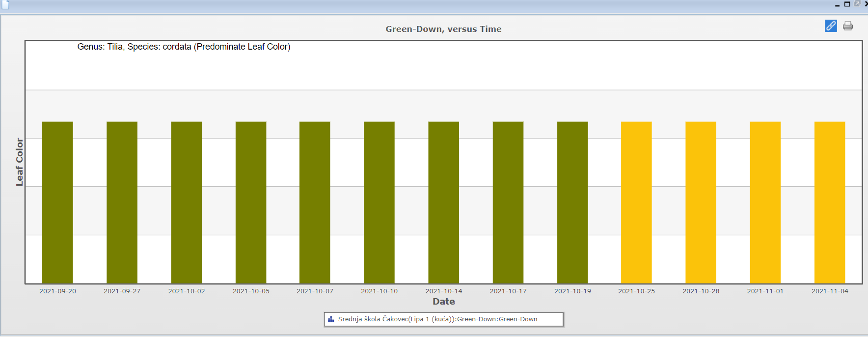The height and width of the screenshot is (337, 868).
Task: Click the yellow bar for 2021-10-25
Action: tap(636, 202)
